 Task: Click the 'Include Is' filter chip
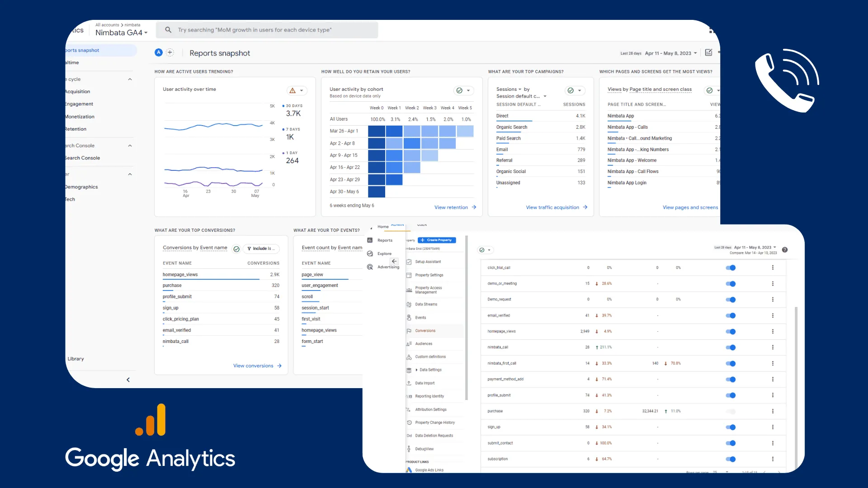[261, 249]
